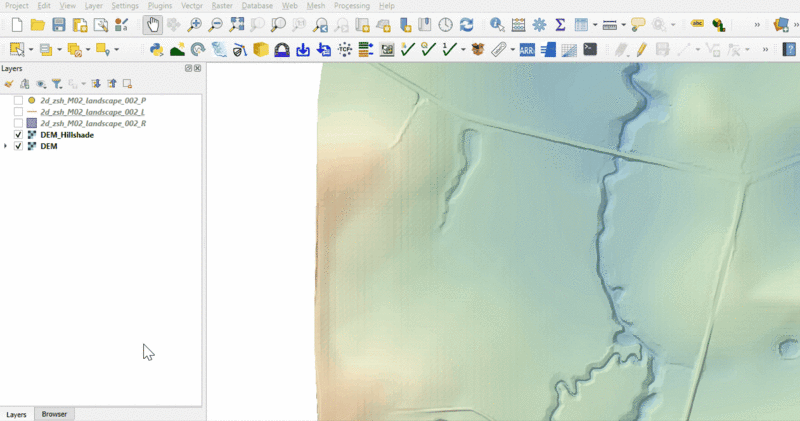Enable the 2d_zsh_M02_landscape_002_P layer checkbox

click(18, 102)
